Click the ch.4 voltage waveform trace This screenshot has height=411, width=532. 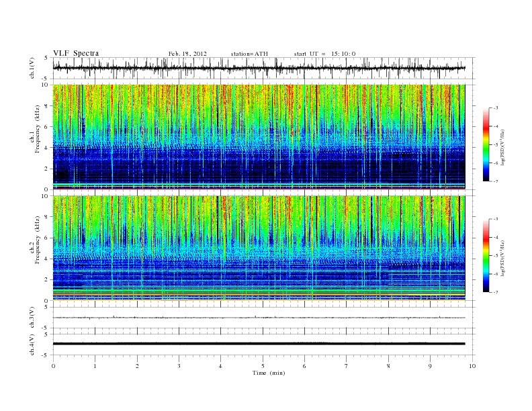point(259,344)
